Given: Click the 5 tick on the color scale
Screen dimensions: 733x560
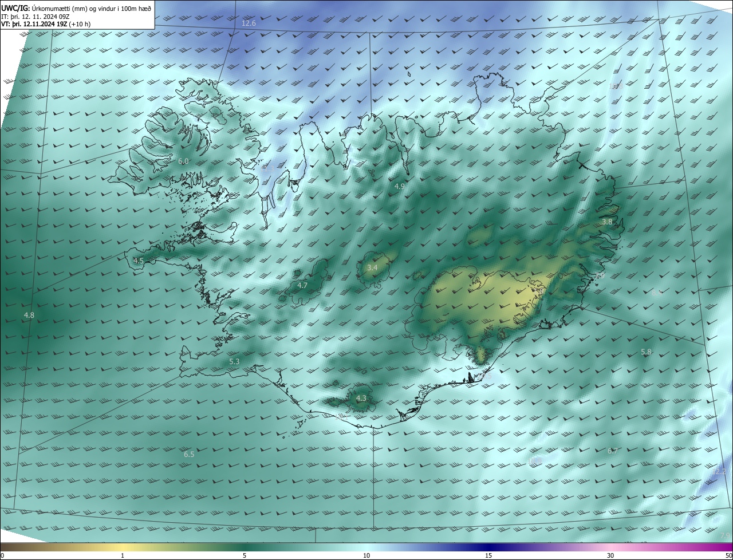Looking at the screenshot, I should (245, 555).
